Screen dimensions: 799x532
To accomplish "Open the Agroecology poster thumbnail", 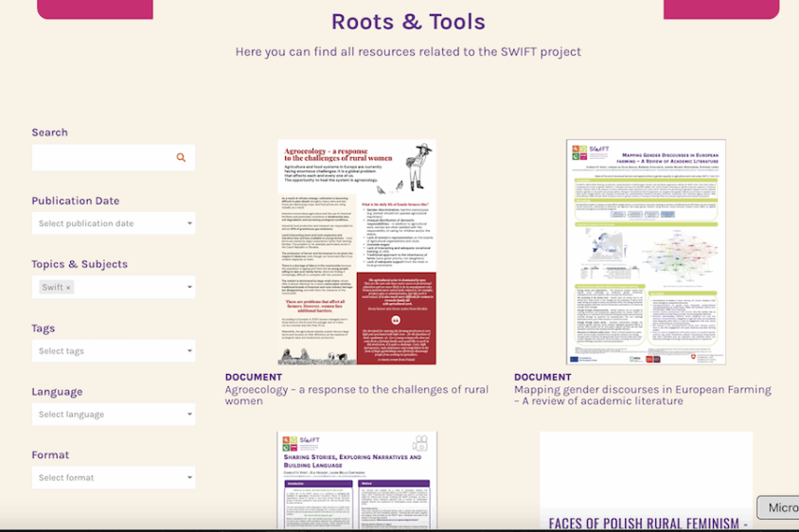I will [x=357, y=253].
